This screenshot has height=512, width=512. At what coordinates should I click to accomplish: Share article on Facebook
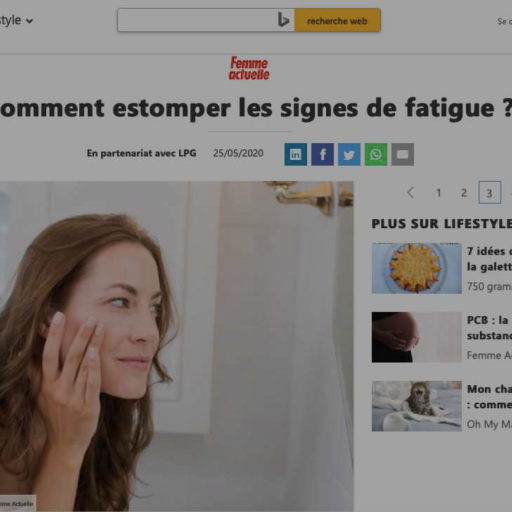[322, 154]
